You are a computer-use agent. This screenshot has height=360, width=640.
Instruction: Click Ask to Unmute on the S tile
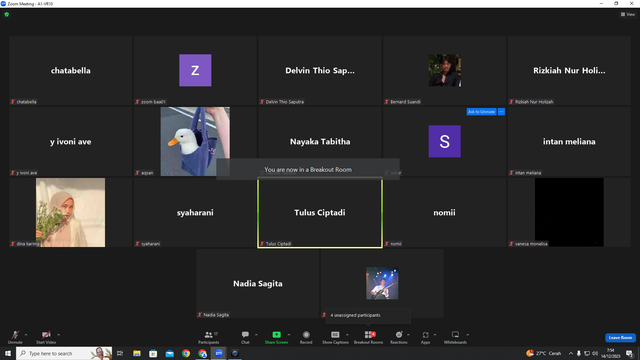[481, 112]
